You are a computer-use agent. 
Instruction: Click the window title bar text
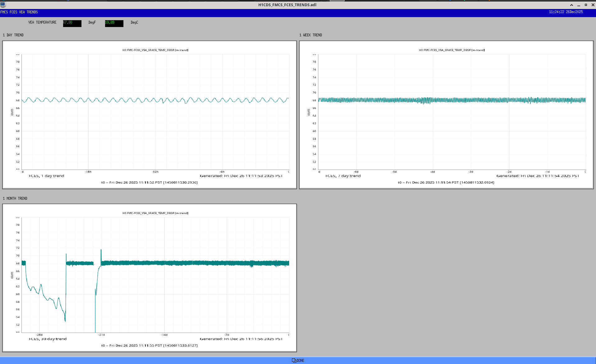[287, 5]
